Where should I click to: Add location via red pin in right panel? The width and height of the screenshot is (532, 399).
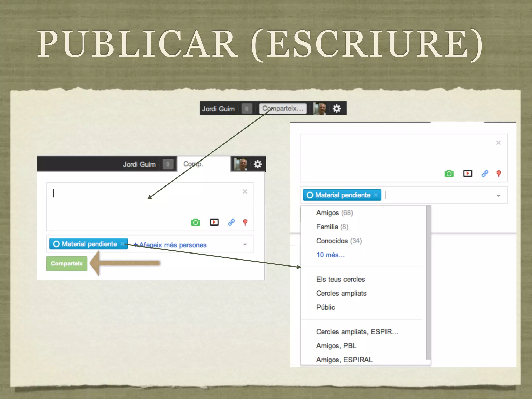point(498,174)
